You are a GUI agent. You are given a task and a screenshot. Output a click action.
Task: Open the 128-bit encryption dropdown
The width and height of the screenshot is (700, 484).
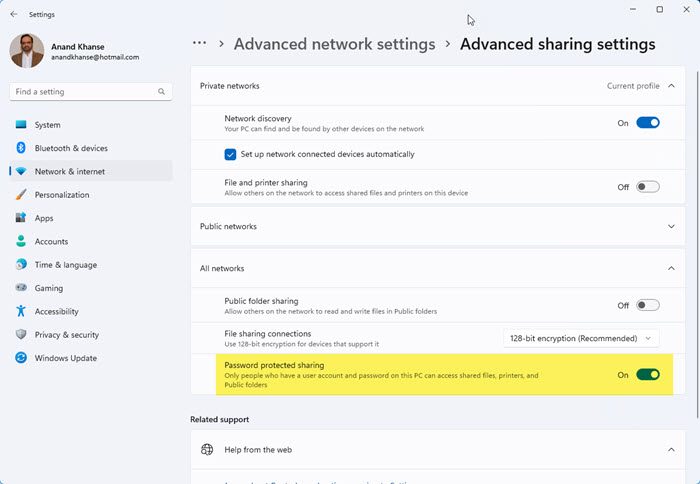581,338
